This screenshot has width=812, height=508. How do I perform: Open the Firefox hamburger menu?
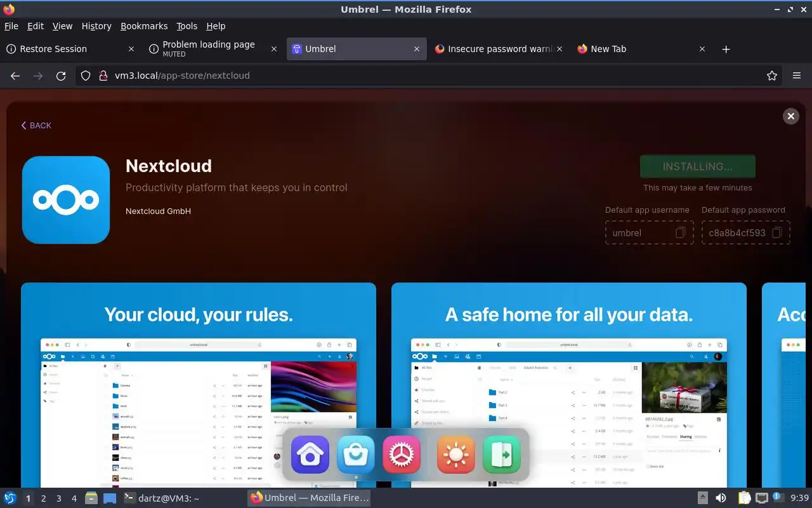click(797, 76)
